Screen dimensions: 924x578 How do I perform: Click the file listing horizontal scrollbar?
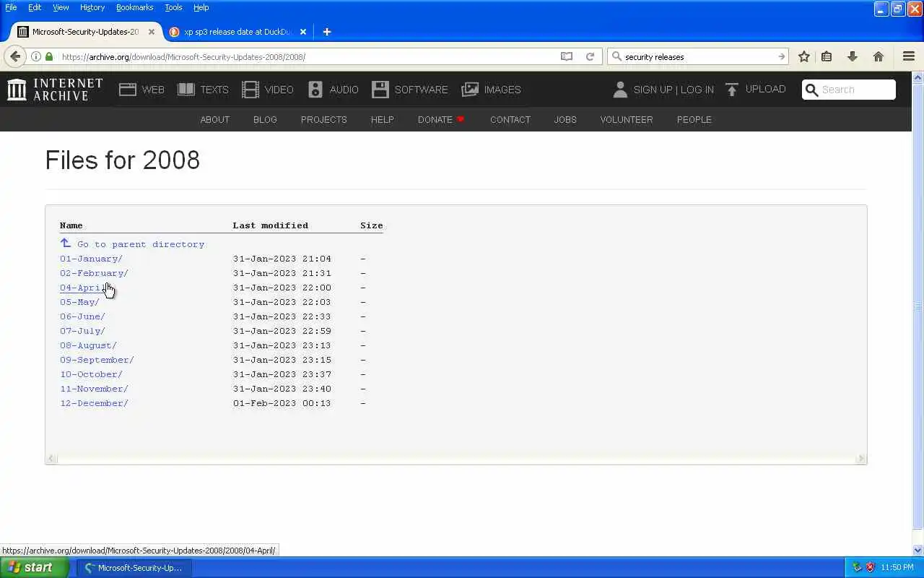pyautogui.click(x=456, y=459)
